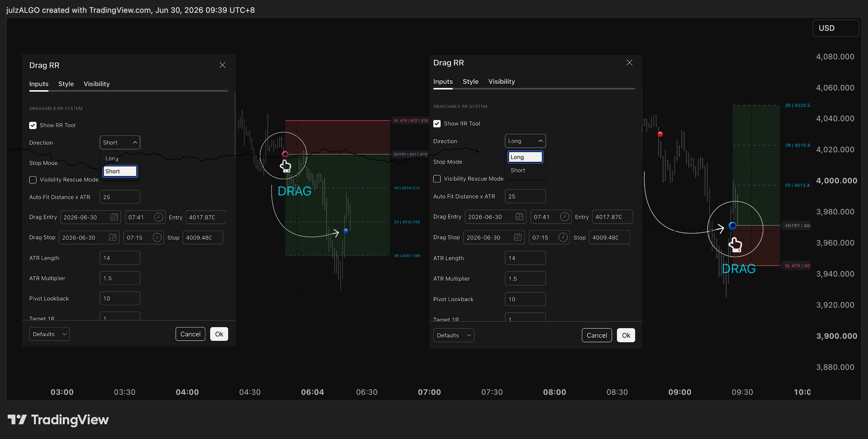Close the right Drag RR dialog
The image size is (868, 439).
click(x=629, y=62)
